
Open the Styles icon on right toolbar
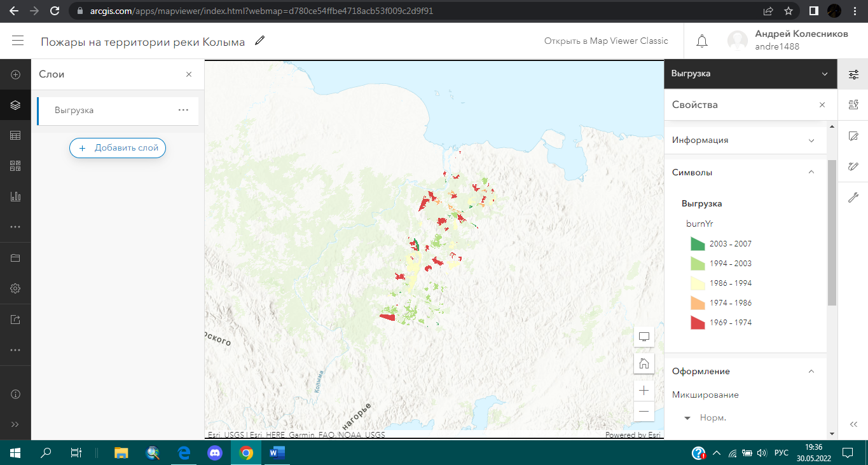pyautogui.click(x=853, y=105)
